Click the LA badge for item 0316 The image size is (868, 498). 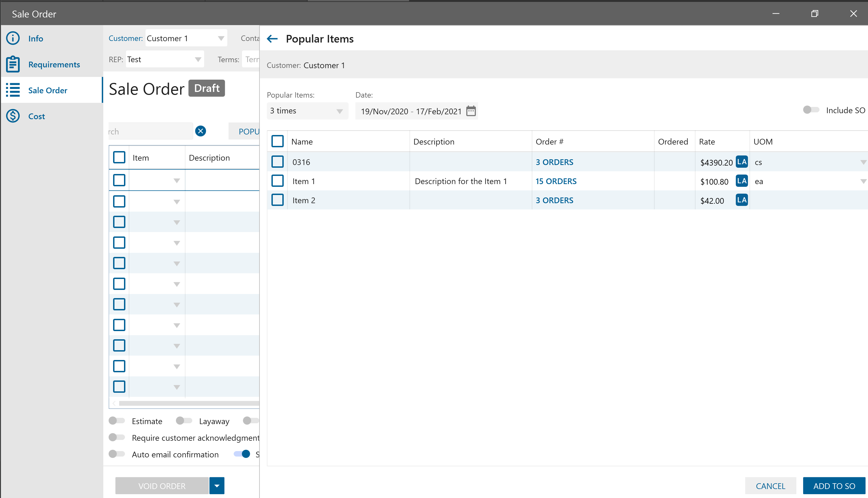tap(741, 162)
